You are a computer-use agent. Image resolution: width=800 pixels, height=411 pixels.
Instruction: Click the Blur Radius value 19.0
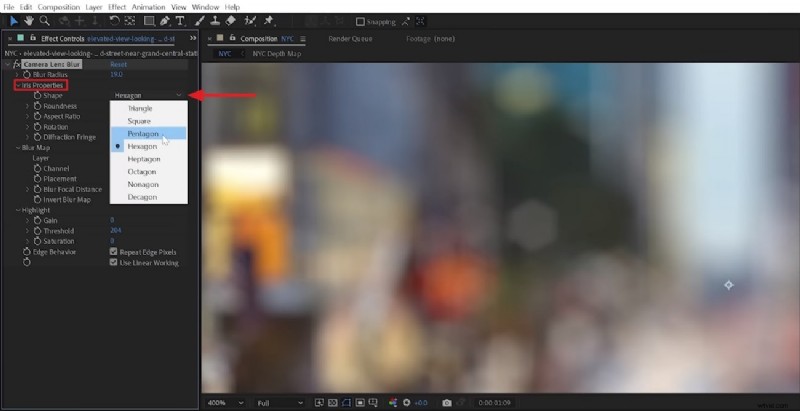116,75
